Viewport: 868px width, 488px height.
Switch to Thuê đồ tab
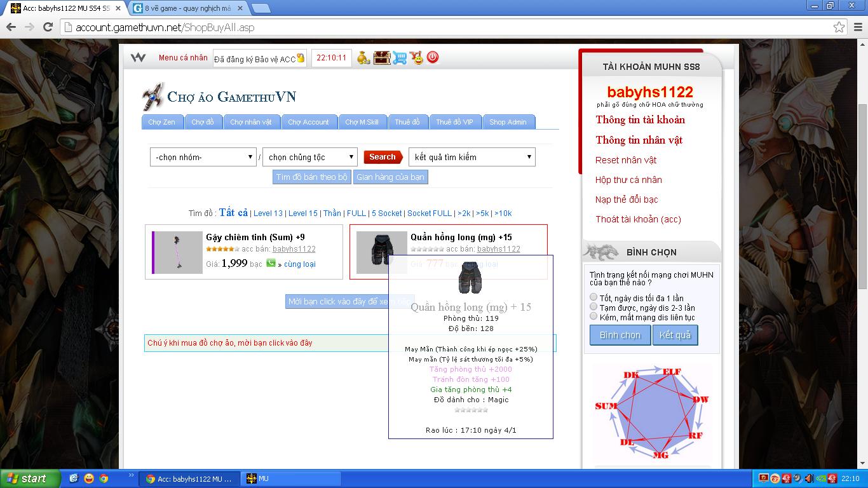(x=407, y=122)
